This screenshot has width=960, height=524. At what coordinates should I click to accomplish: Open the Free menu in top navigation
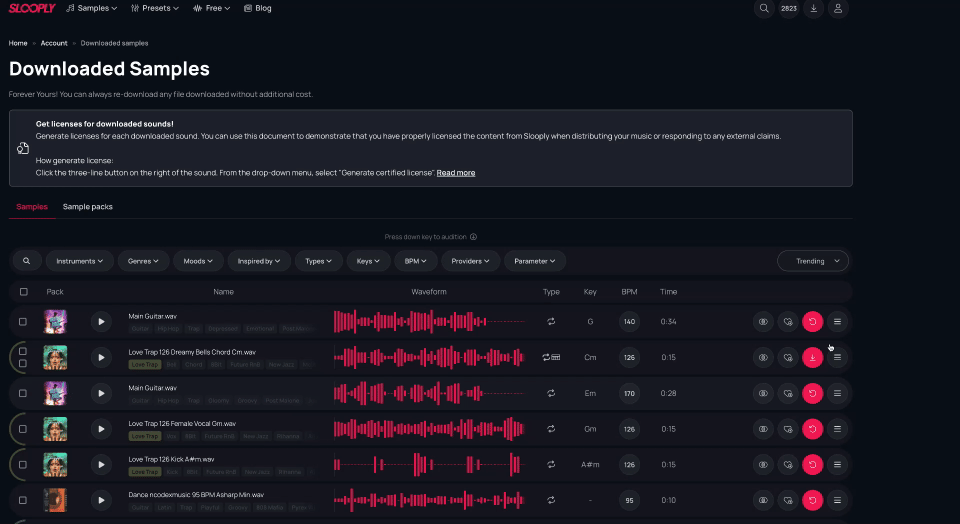point(211,8)
